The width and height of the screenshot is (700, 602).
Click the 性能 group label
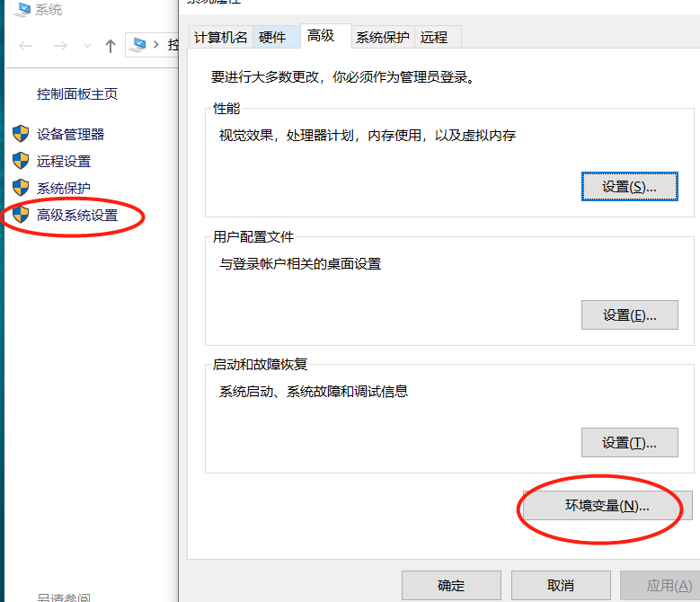[x=226, y=108]
